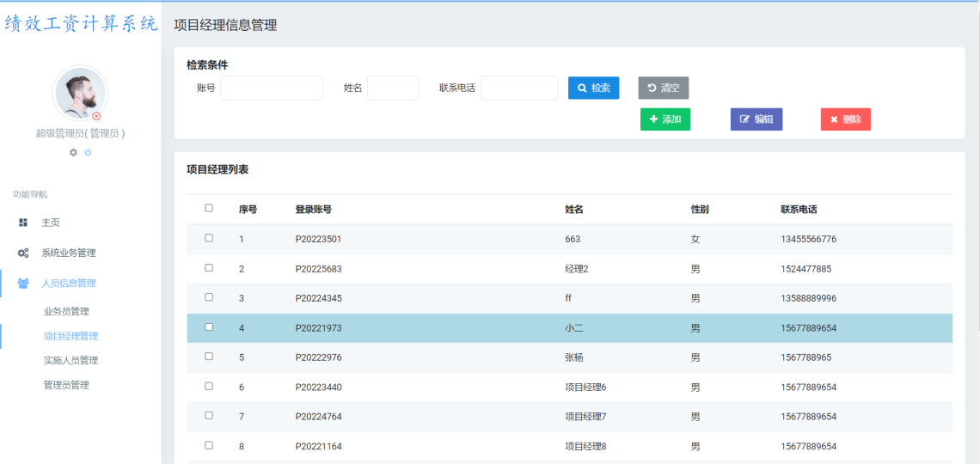Click phone number 1567788965
Viewport: 980px width, 464px height.
pyautogui.click(x=805, y=357)
